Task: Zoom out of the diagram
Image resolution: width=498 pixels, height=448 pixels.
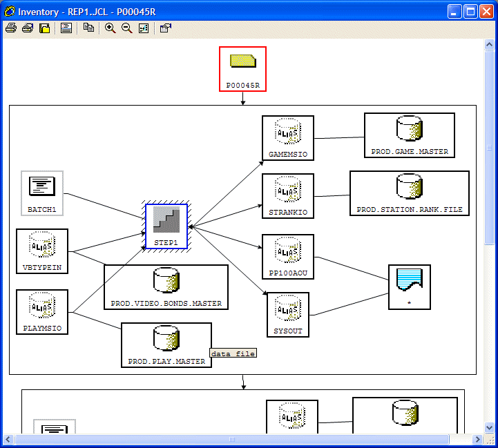Action: 127,28
